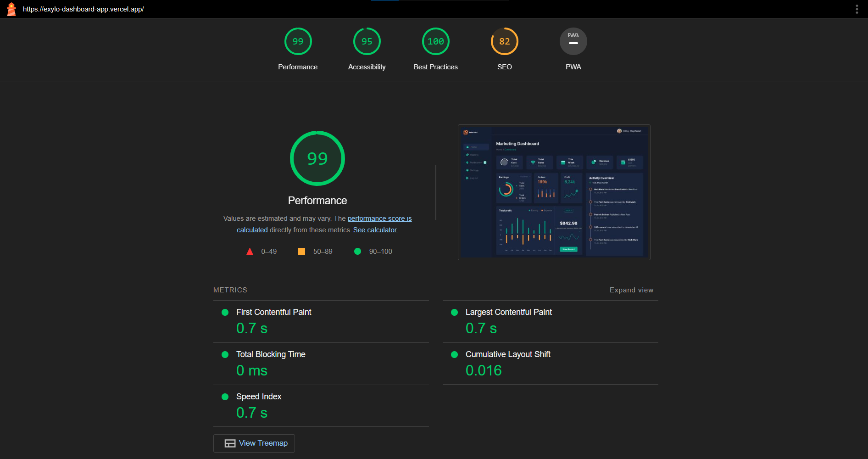Click the PWA badge icon

click(x=573, y=41)
